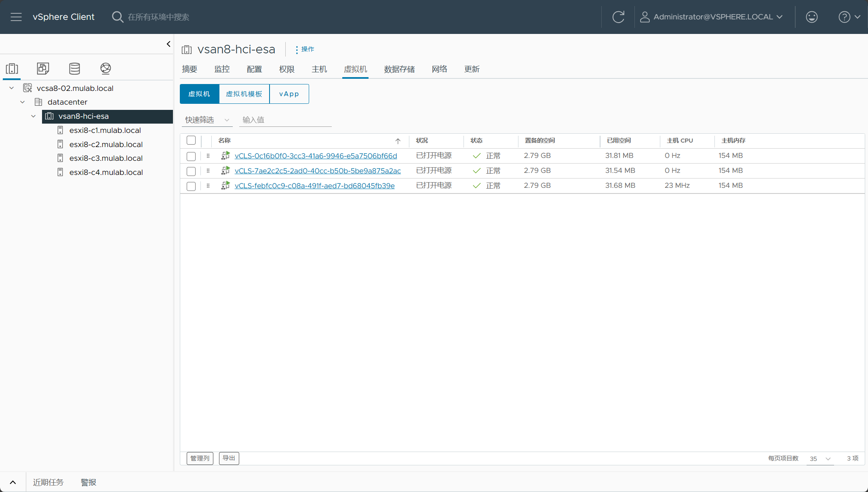
Task: Check the box for vCLS-febfc0c9 VM
Action: [x=191, y=186]
